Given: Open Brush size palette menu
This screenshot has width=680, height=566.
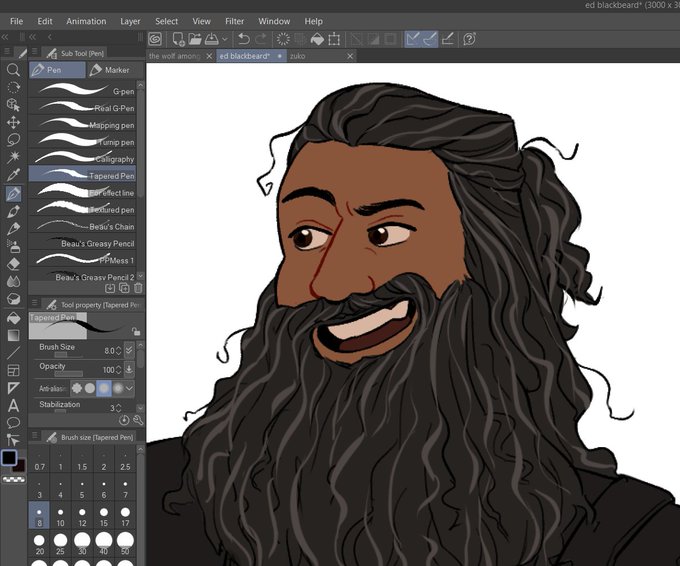Looking at the screenshot, I should [34, 435].
